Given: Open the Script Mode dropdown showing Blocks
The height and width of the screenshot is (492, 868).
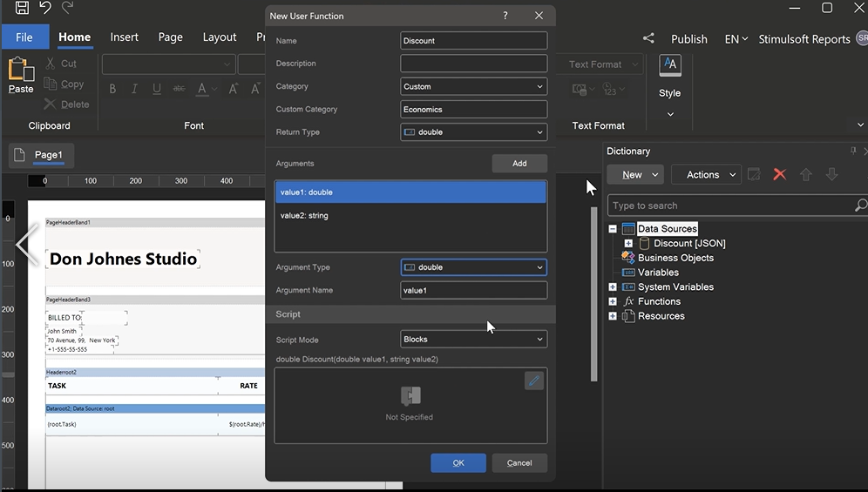Looking at the screenshot, I should [x=473, y=340].
